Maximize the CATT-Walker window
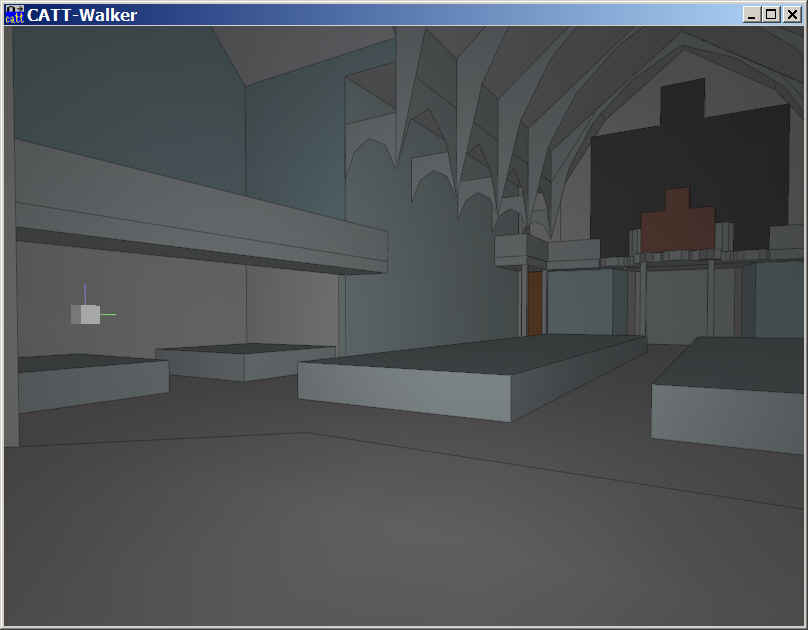Image resolution: width=808 pixels, height=630 pixels. (771, 14)
